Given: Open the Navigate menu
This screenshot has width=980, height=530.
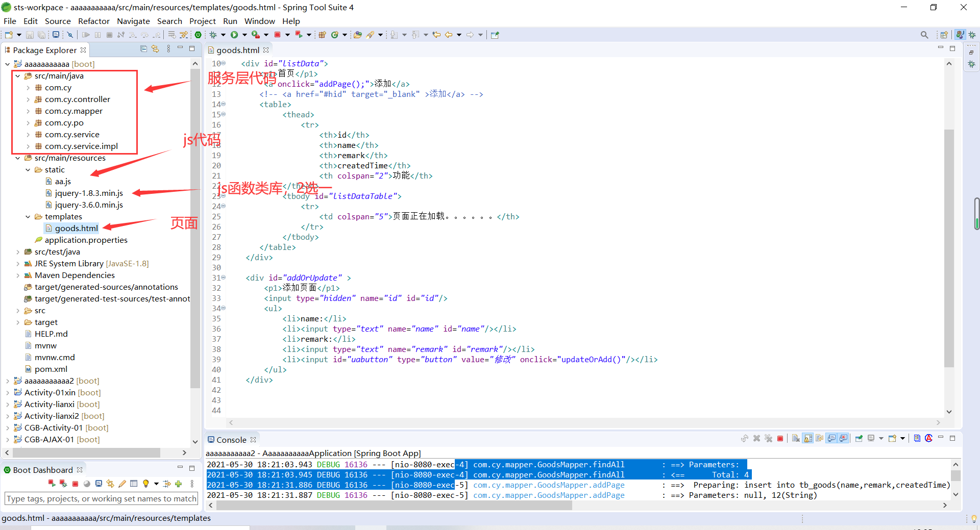Looking at the screenshot, I should click(x=133, y=21).
